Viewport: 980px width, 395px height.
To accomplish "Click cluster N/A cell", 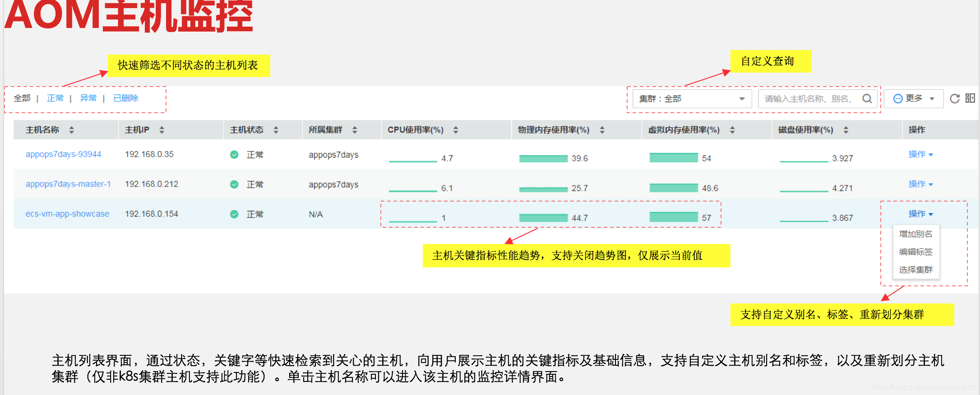I will coord(316,215).
